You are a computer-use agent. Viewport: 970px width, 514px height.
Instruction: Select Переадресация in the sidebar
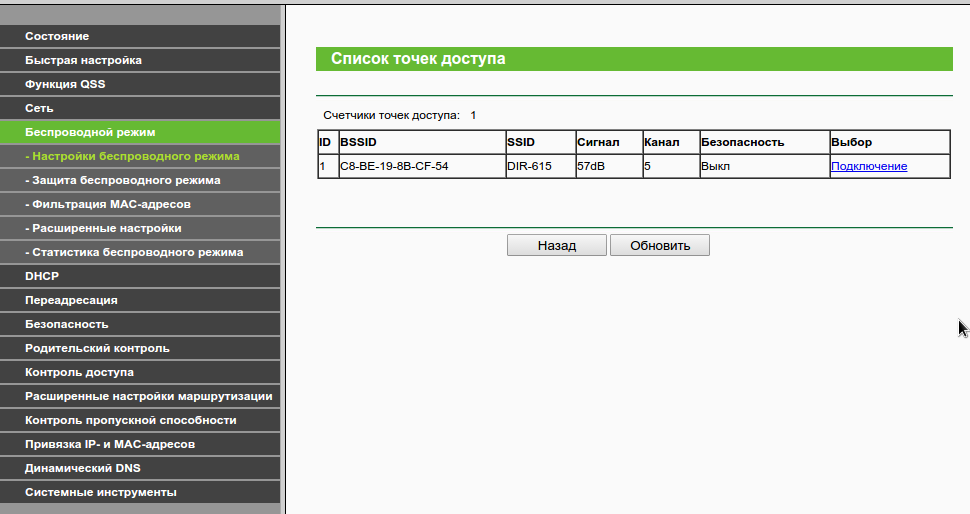(140, 301)
